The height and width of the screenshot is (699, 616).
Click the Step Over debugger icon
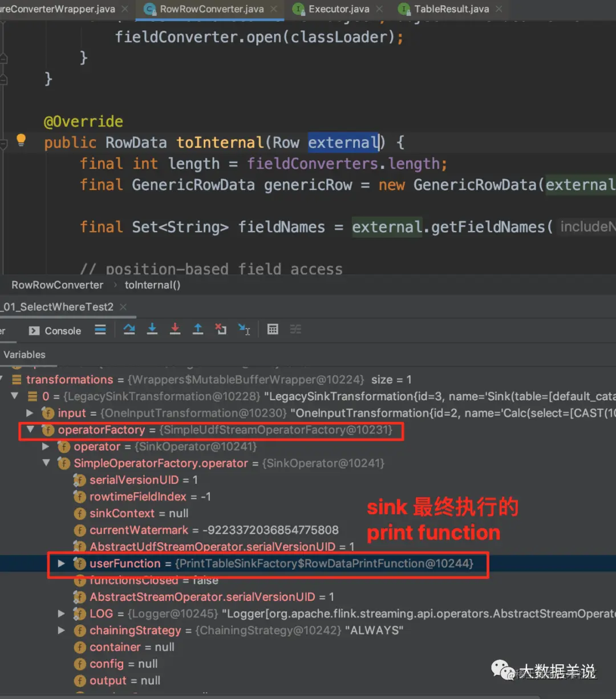[x=129, y=330]
